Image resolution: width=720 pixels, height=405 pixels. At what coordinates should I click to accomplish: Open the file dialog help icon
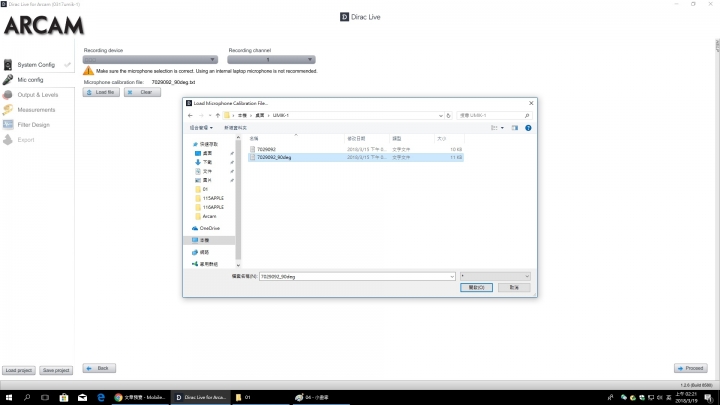click(x=528, y=128)
